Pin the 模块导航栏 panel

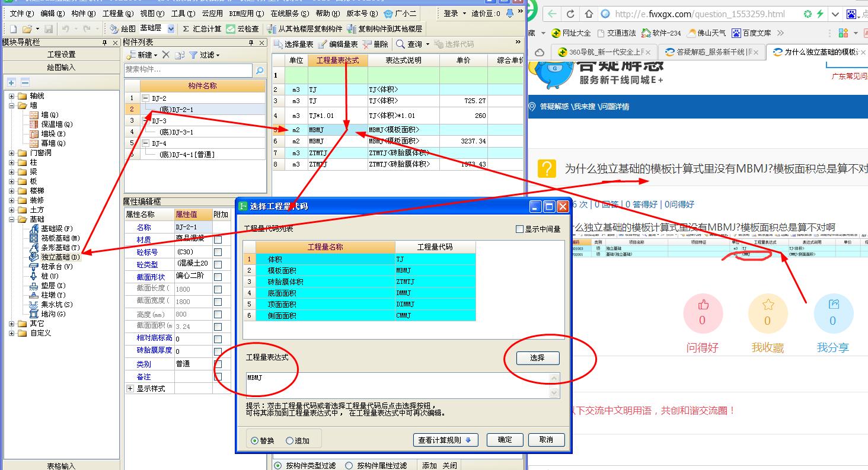(105, 43)
